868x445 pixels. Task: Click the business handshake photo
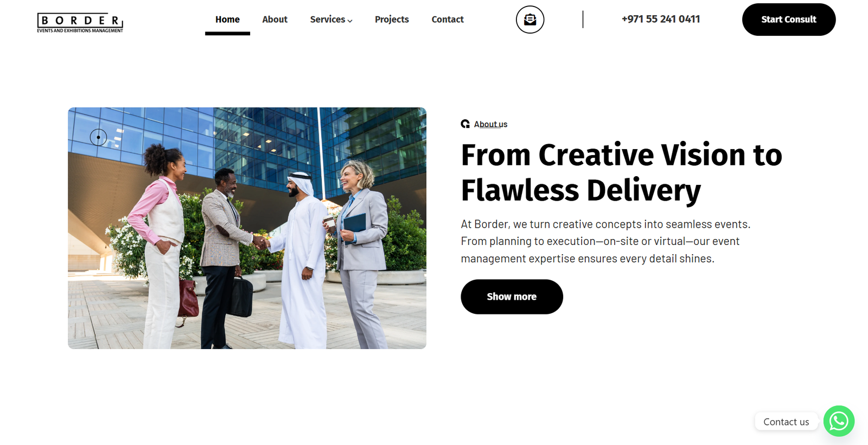pyautogui.click(x=247, y=228)
